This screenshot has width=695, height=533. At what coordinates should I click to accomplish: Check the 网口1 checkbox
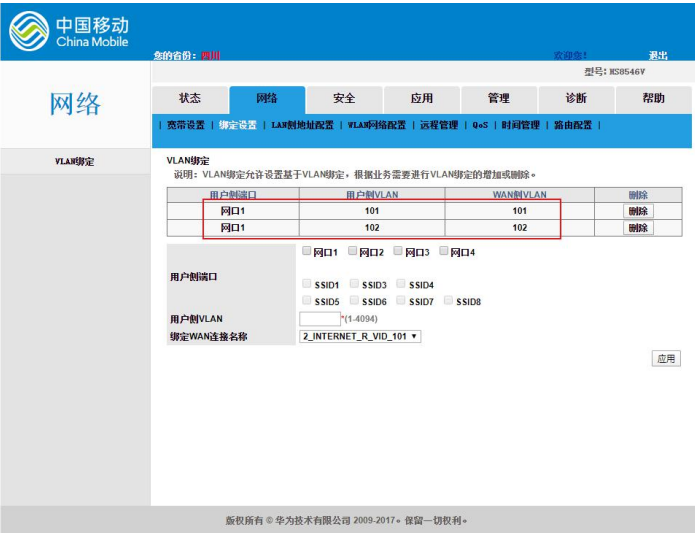coord(307,251)
